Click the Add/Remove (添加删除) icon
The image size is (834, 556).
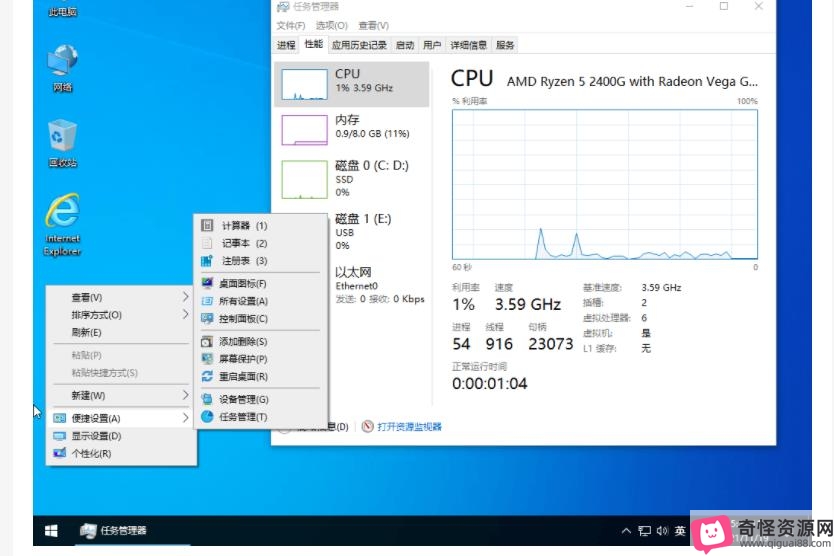(207, 342)
